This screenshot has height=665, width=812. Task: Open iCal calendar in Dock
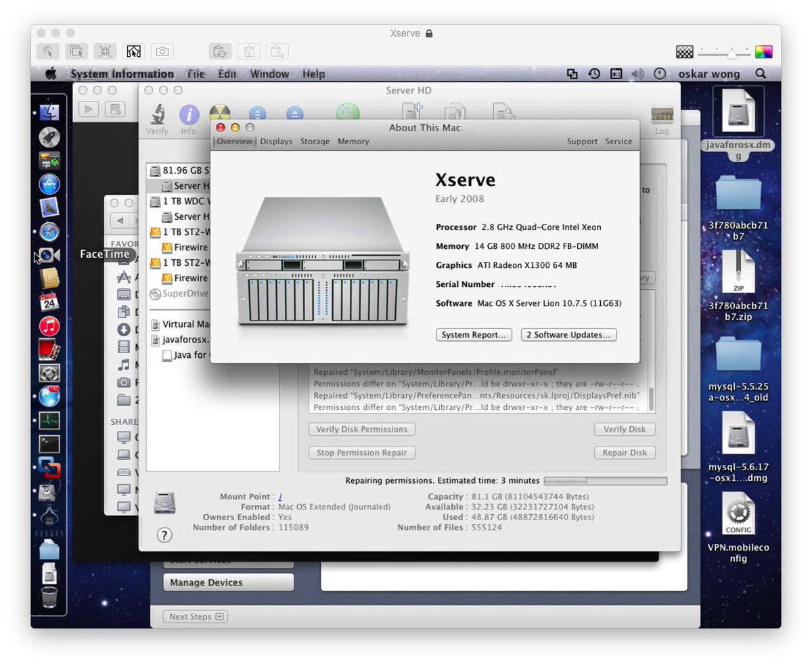coord(49,302)
